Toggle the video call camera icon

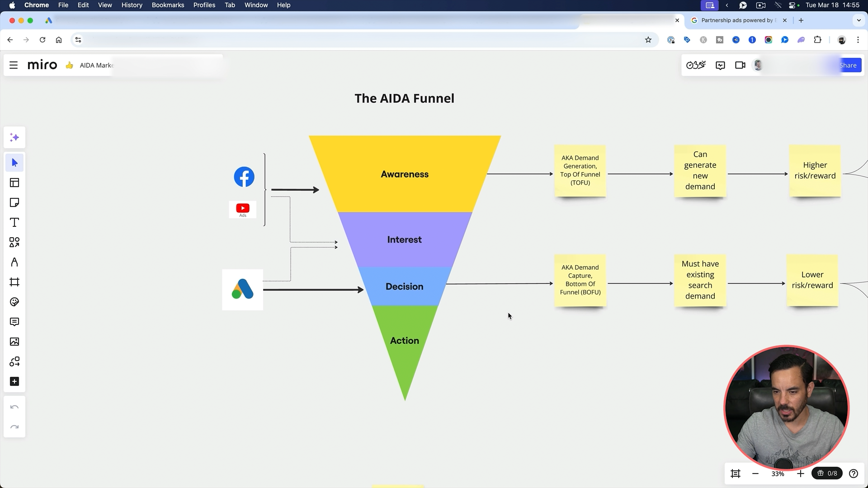click(x=740, y=65)
